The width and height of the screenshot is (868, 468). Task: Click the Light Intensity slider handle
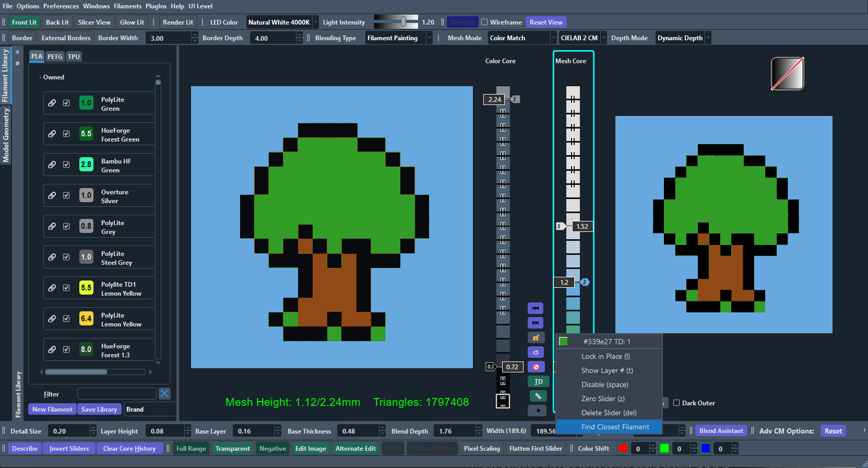tap(403, 21)
